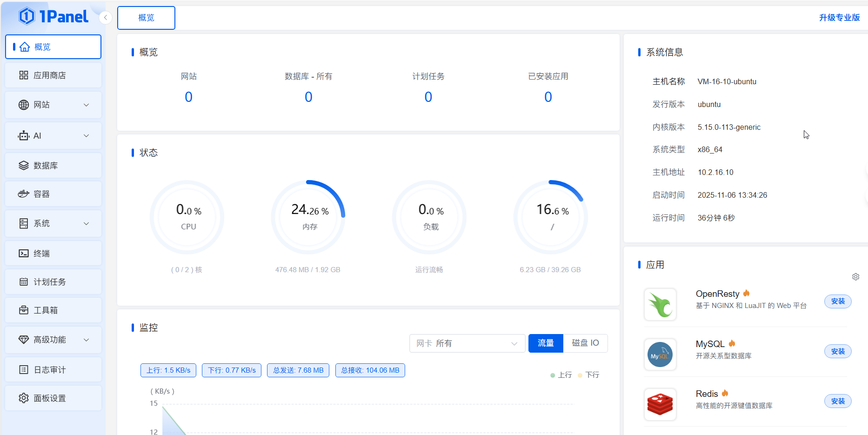The width and height of the screenshot is (868, 435).
Task: Click the 下行: 0.77 KB/s tag
Action: [232, 370]
